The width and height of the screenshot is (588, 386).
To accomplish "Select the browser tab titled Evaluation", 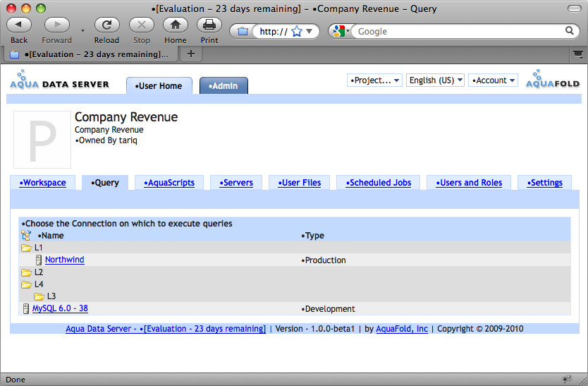I will (90, 54).
